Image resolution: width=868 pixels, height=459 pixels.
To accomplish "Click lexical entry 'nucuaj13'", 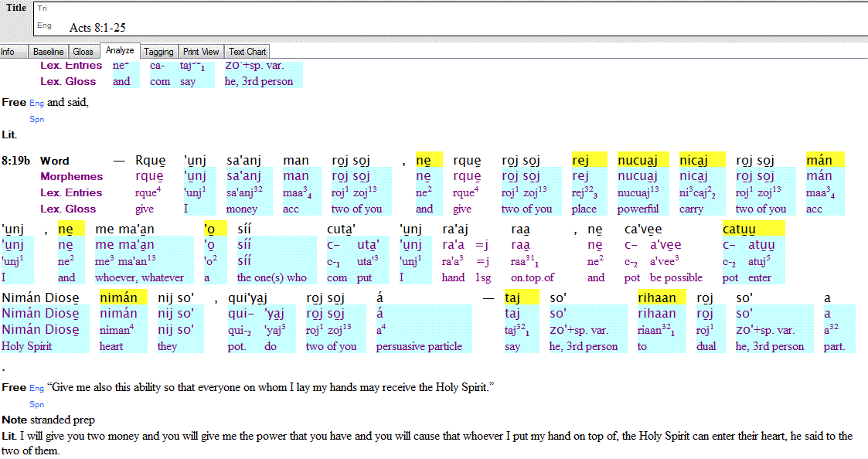I will pyautogui.click(x=638, y=192).
